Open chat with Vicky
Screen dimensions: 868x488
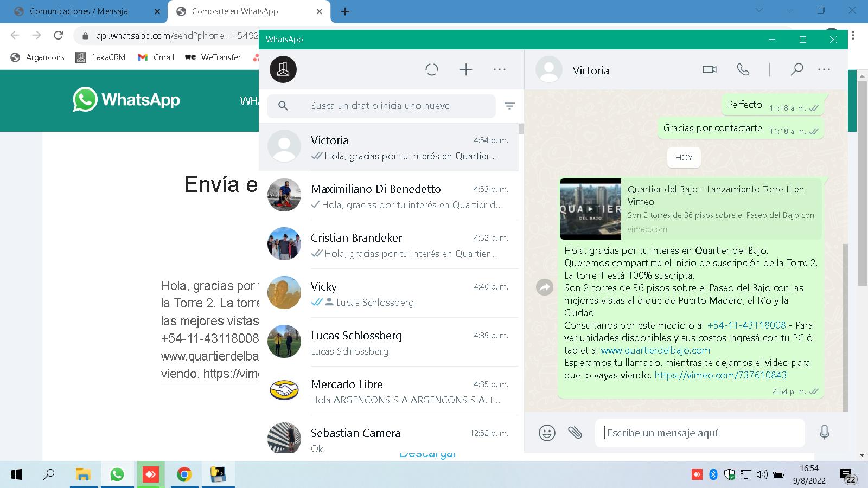point(388,293)
